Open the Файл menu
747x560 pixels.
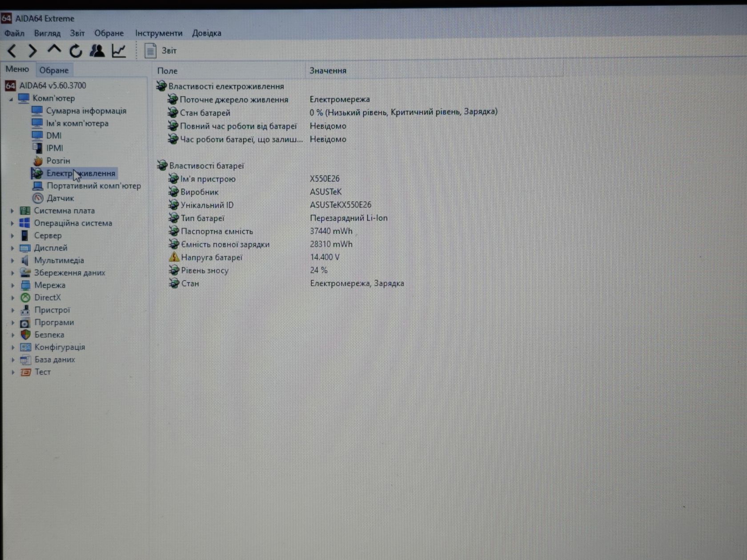[14, 33]
